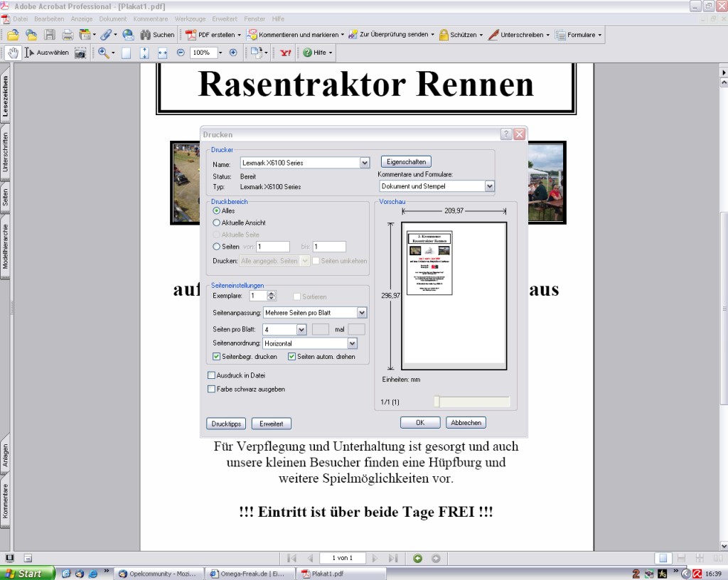
Task: Click the Eigenschaften button
Action: click(x=406, y=162)
